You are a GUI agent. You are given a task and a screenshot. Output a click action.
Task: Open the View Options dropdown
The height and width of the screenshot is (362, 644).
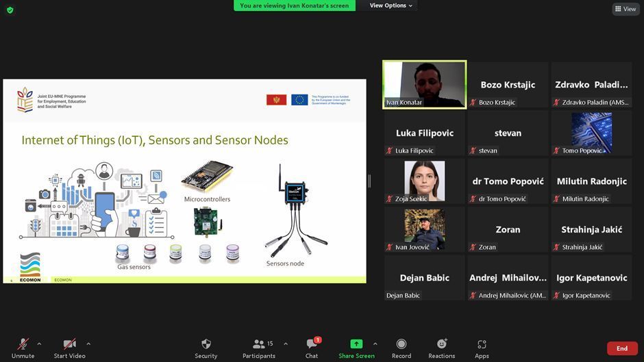click(391, 5)
